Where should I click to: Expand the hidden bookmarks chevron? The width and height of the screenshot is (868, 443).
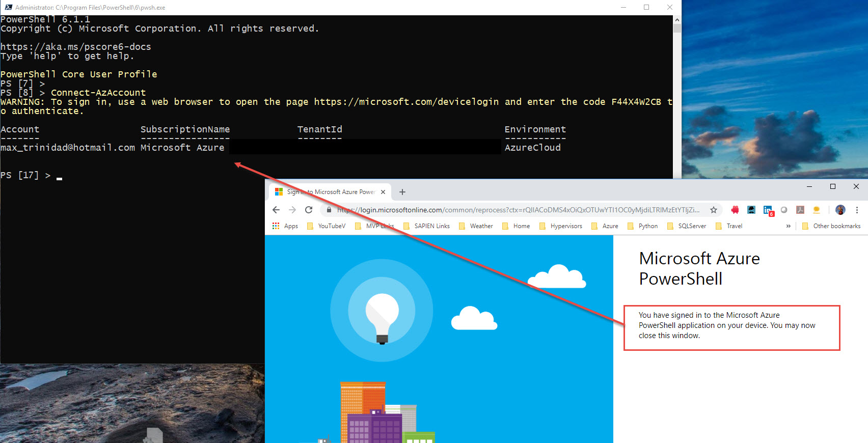pos(789,226)
